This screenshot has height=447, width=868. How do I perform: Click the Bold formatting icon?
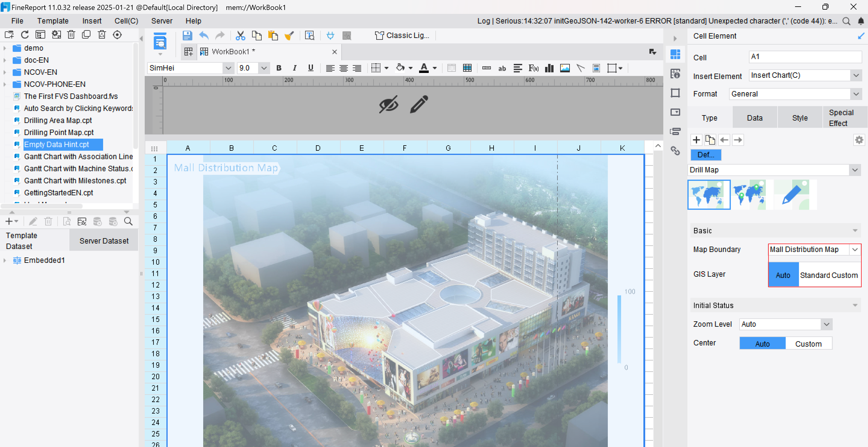coord(279,68)
